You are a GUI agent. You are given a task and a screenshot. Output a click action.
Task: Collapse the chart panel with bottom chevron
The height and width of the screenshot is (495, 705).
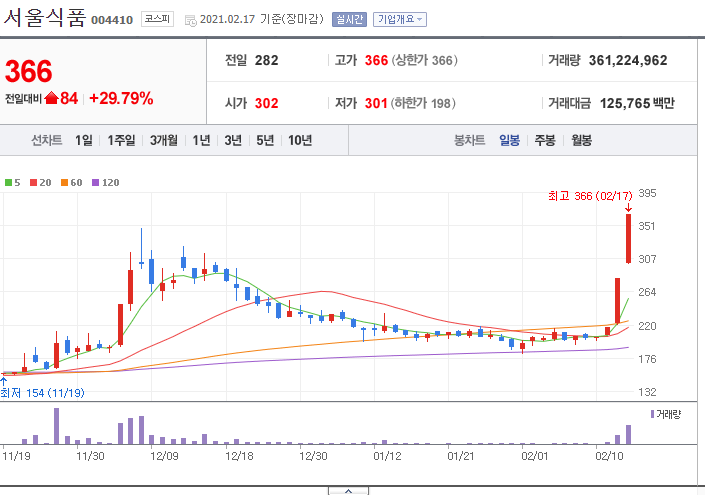(348, 491)
